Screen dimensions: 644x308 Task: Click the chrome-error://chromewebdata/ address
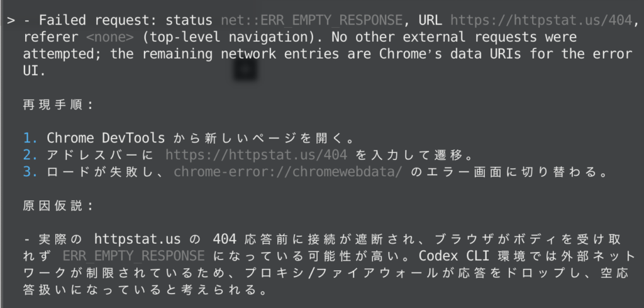pyautogui.click(x=287, y=172)
